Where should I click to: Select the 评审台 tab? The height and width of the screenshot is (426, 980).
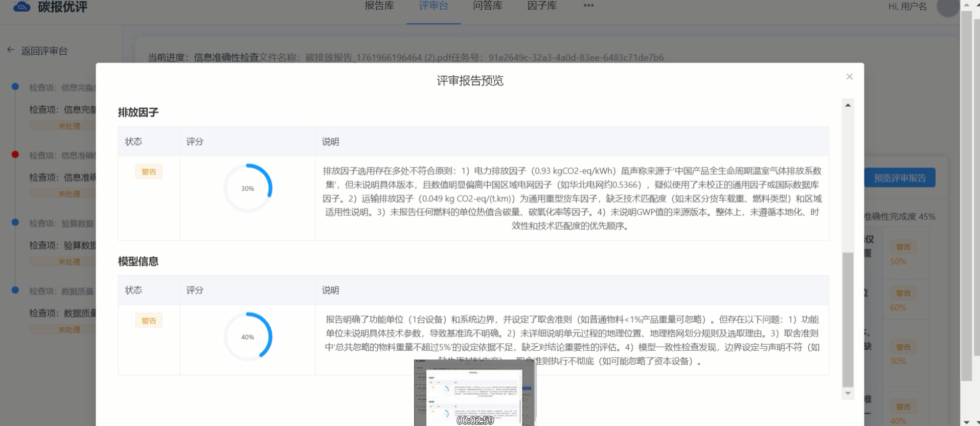tap(433, 6)
